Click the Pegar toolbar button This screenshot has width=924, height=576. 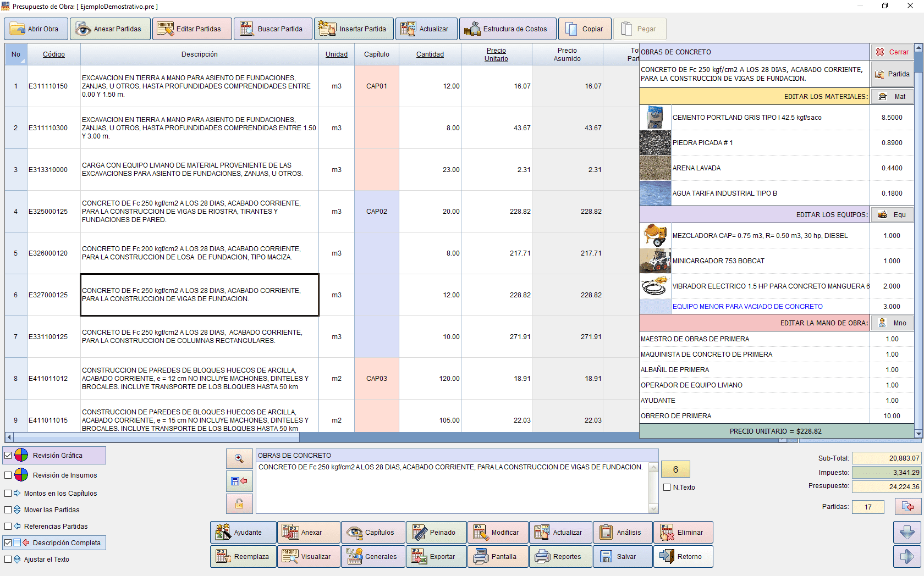(640, 29)
